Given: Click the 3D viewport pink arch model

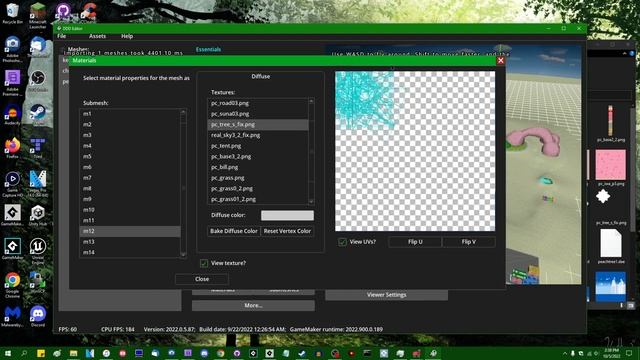Looking at the screenshot, I should pyautogui.click(x=533, y=142).
